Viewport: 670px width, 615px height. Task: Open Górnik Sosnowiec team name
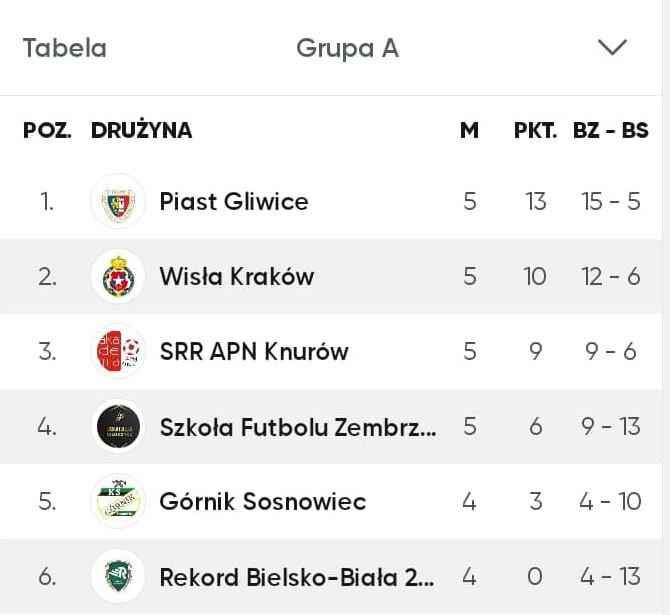click(263, 501)
